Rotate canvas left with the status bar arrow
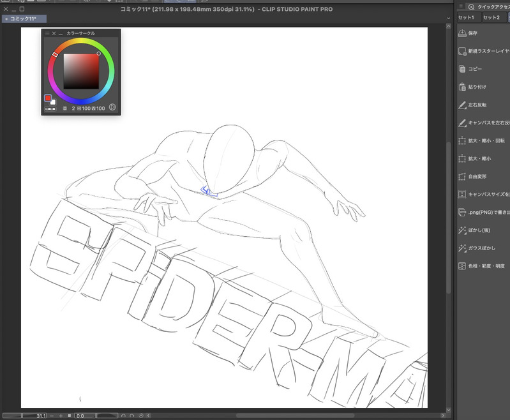This screenshot has height=420, width=510. point(123,416)
